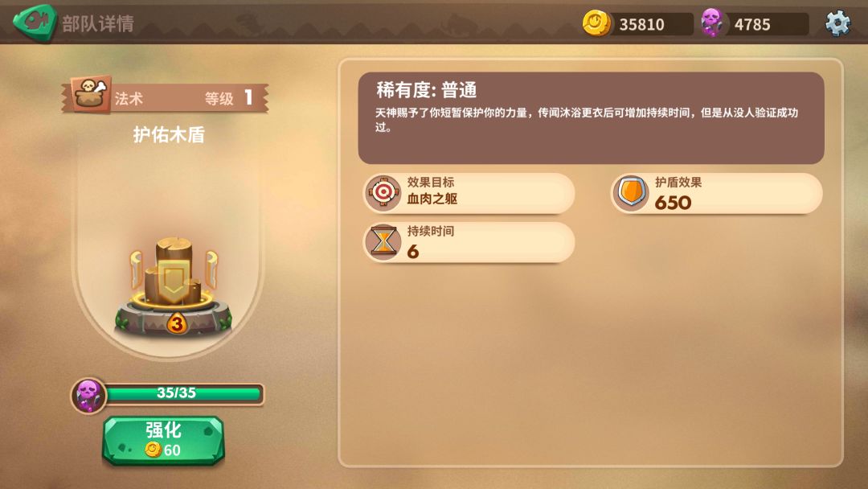Click the gold coin currency icon
The width and height of the screenshot is (868, 489).
click(596, 23)
